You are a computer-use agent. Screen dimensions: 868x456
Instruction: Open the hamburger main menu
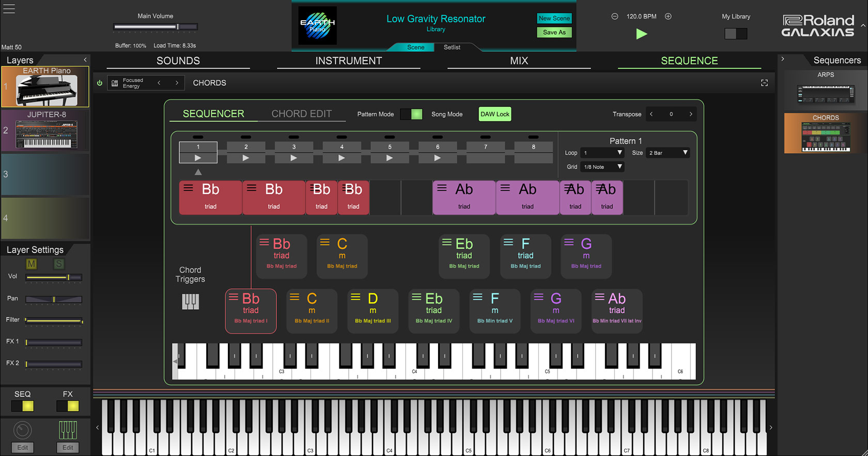(9, 9)
